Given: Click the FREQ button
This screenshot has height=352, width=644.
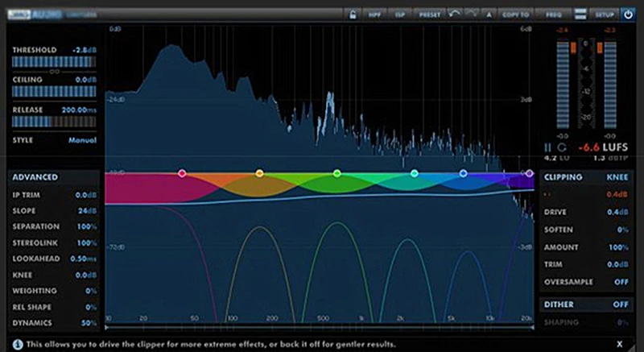Looking at the screenshot, I should pyautogui.click(x=554, y=14).
